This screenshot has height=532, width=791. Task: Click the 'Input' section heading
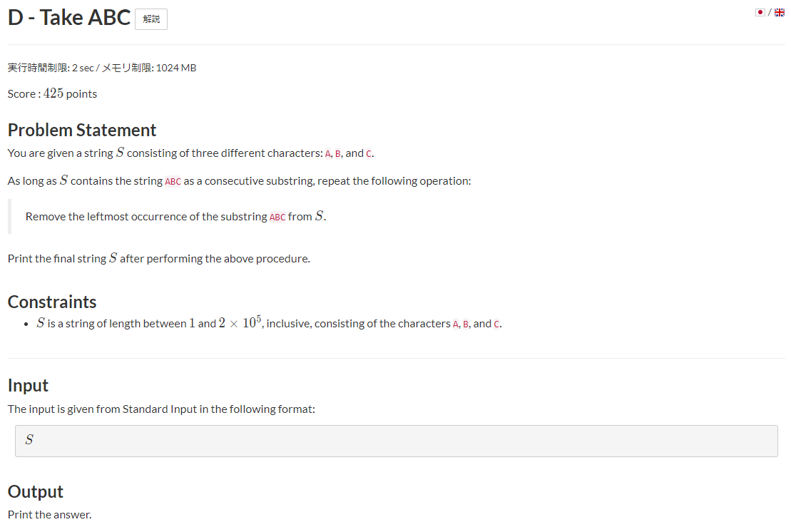click(x=28, y=385)
